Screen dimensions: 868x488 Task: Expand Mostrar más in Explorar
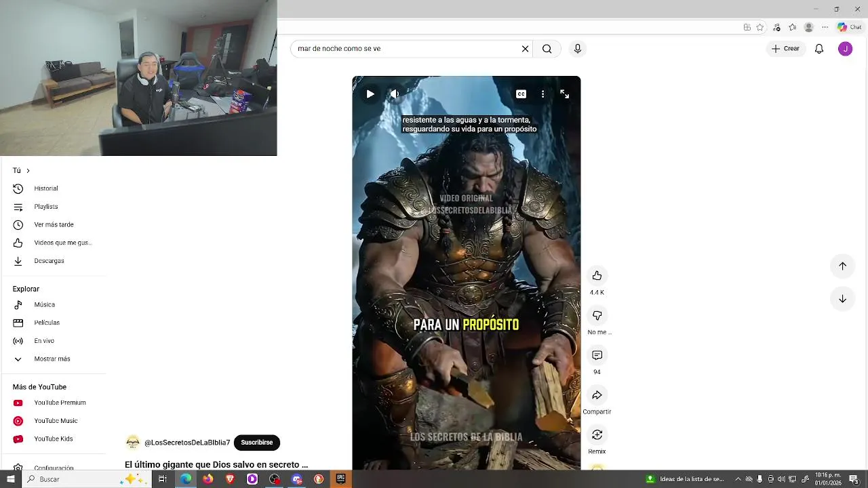click(x=53, y=359)
